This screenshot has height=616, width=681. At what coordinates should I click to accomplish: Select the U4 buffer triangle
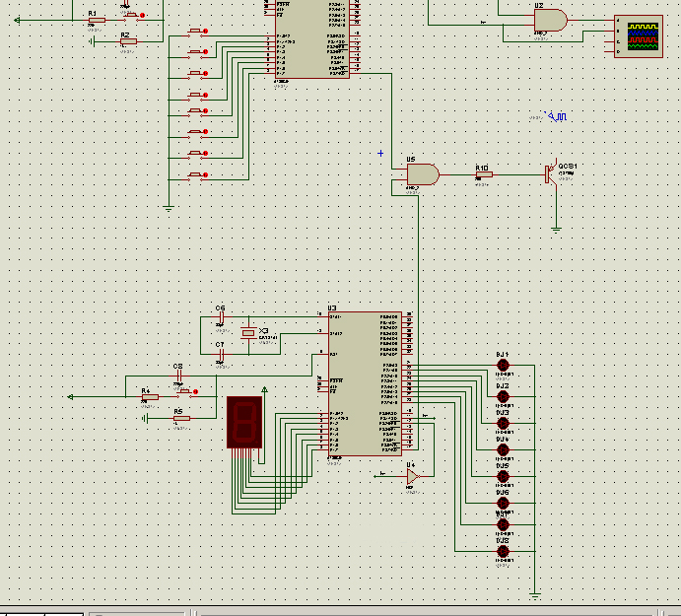413,477
